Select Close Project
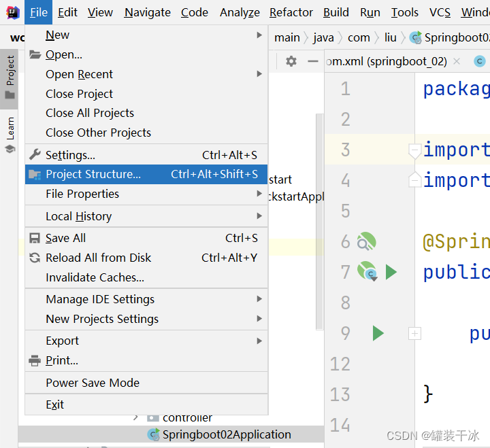This screenshot has width=490, height=448. (x=146, y=94)
